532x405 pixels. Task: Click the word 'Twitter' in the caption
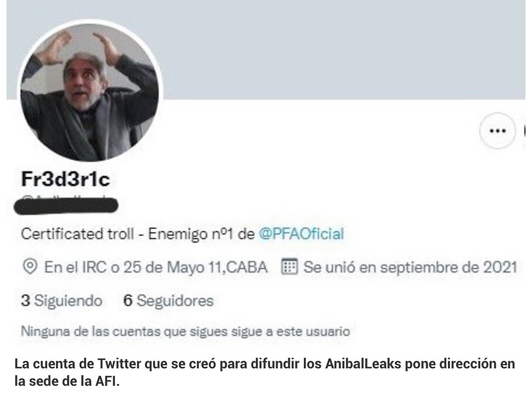[119, 363]
